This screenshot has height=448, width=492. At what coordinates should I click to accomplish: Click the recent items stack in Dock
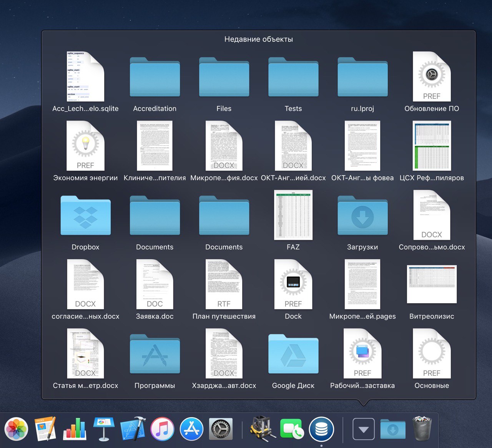364,429
